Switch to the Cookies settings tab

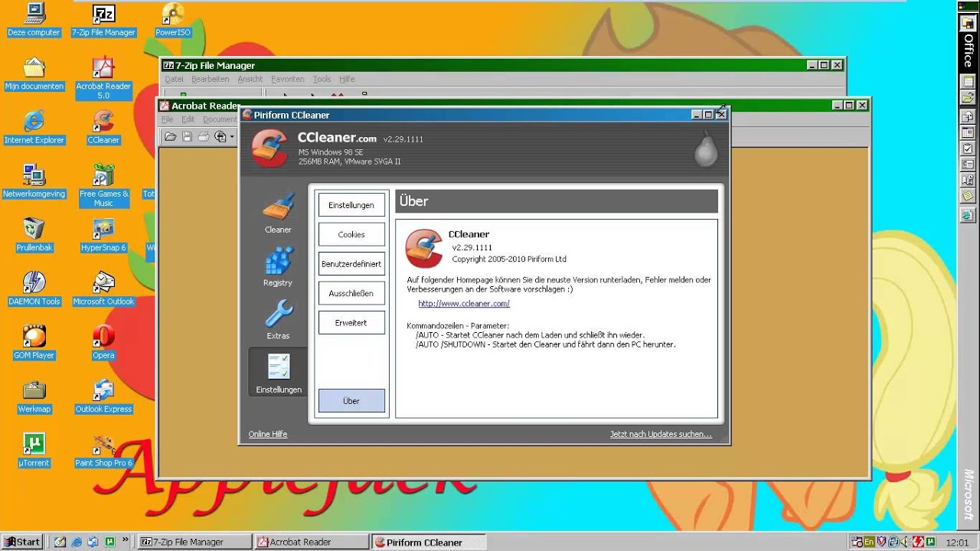click(x=351, y=234)
